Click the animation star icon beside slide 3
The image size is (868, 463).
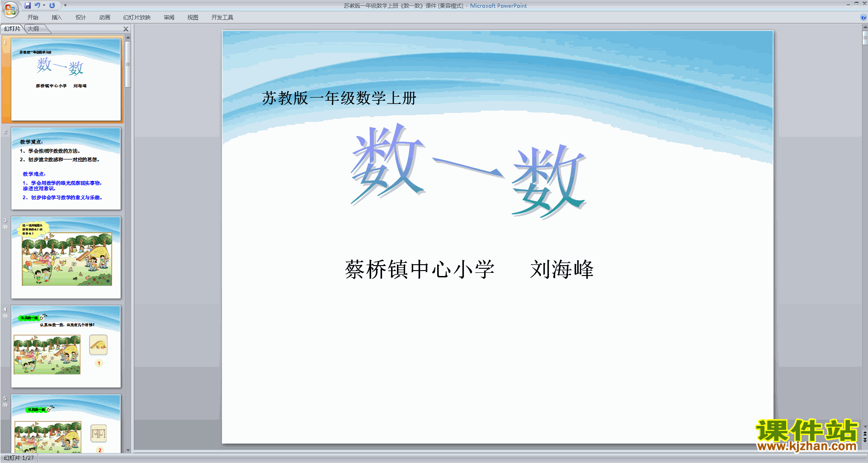pyautogui.click(x=5, y=227)
